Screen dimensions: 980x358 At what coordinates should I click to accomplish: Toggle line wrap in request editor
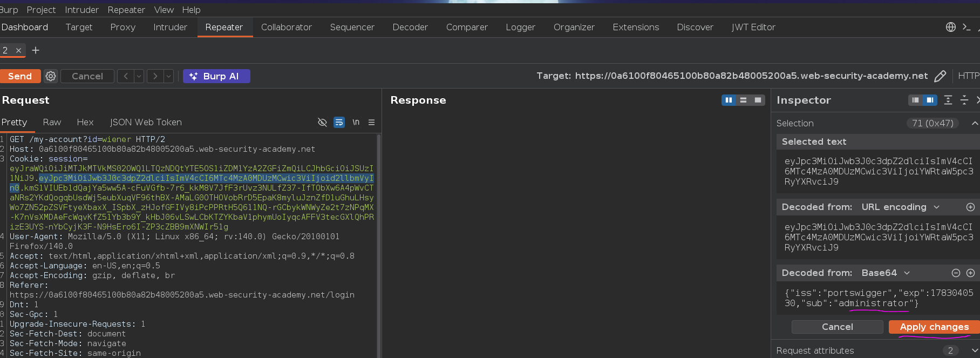pos(339,123)
